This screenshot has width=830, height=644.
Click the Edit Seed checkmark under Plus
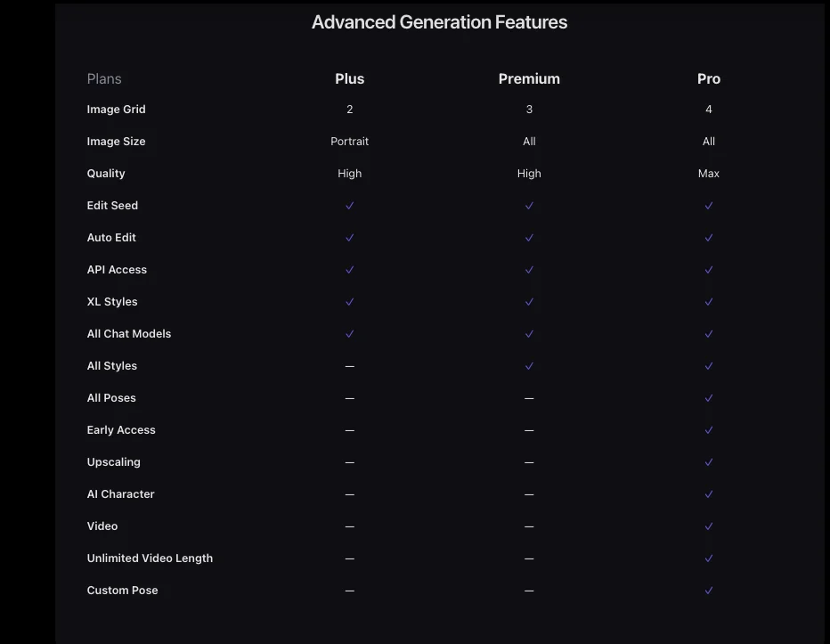(349, 206)
